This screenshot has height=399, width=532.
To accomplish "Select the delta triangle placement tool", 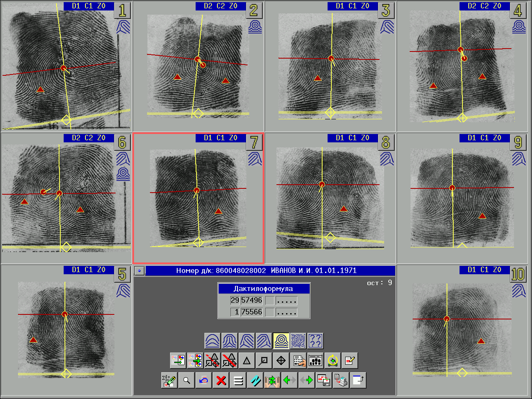I will tap(247, 360).
